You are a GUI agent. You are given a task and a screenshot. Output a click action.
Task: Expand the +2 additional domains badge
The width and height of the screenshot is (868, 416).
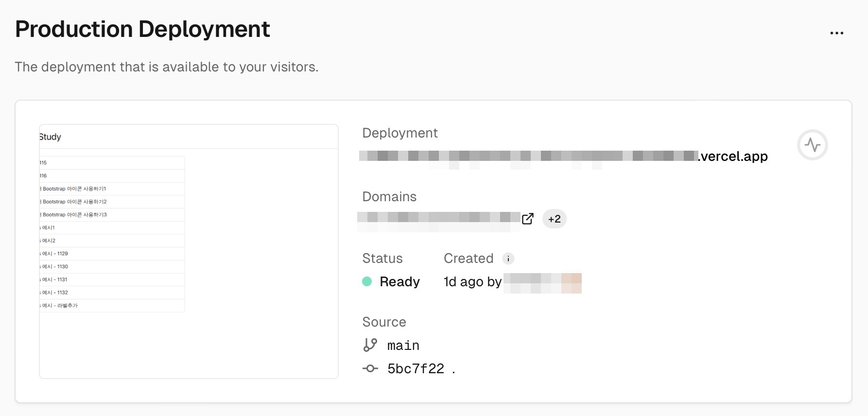coord(554,219)
